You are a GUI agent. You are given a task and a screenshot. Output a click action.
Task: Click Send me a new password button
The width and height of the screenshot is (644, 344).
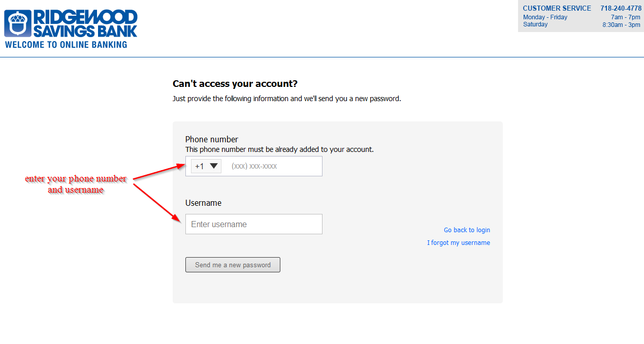click(233, 265)
